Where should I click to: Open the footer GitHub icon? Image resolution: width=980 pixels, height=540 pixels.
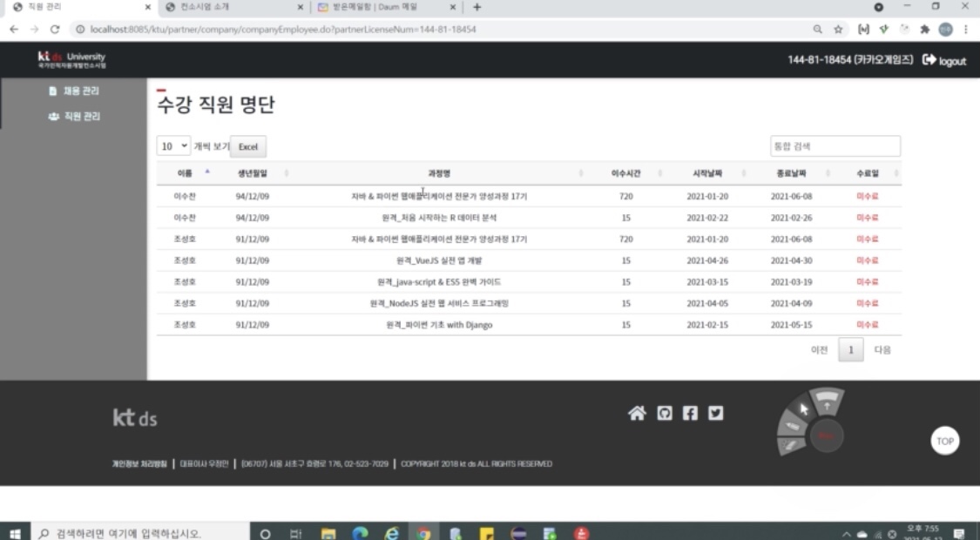coord(665,413)
